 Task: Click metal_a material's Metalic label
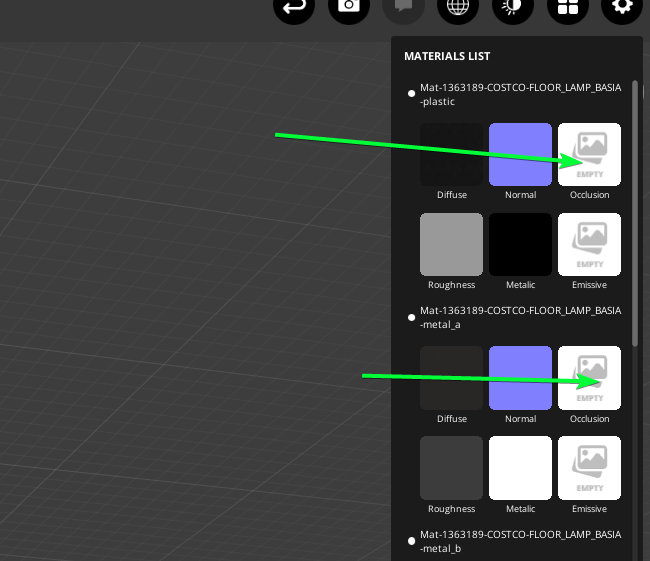(521, 509)
